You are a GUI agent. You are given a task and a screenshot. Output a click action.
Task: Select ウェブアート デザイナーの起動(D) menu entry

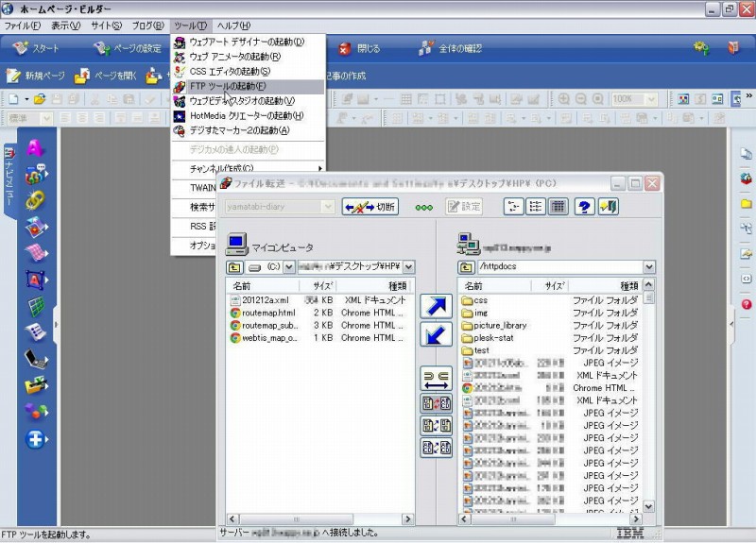(x=249, y=42)
